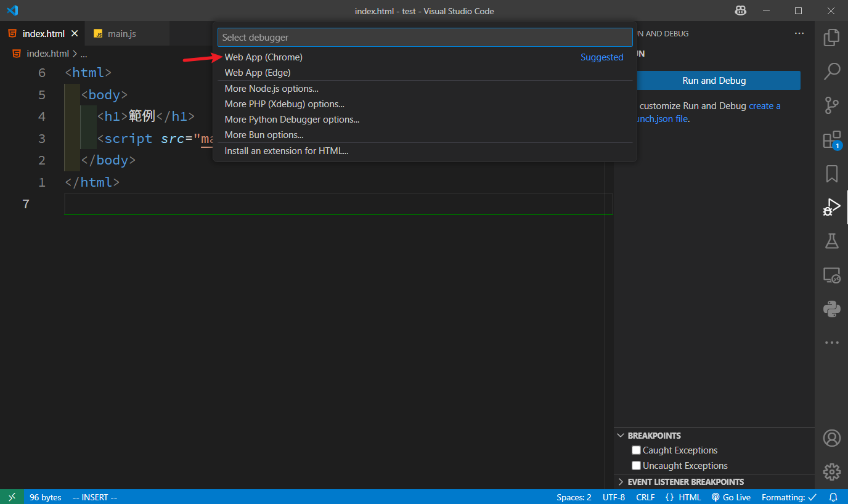Click the opening <html> tag line
Screen dimensions: 848x504
click(x=88, y=73)
